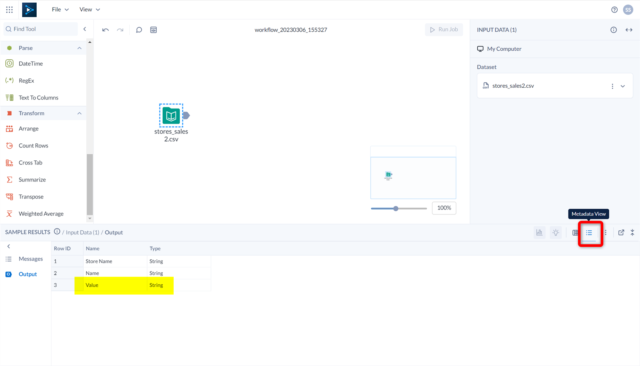This screenshot has width=640, height=366.
Task: Select the RegEx parse tool
Action: click(x=26, y=81)
